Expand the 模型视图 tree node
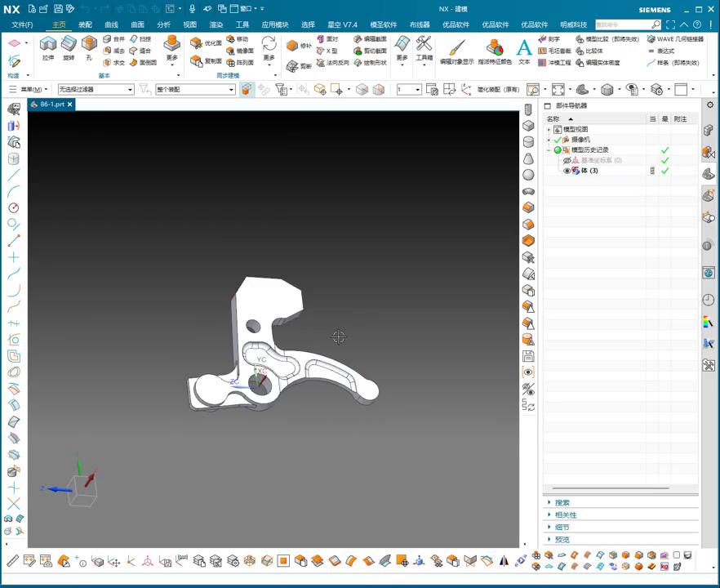Viewport: 720px width, 588px height. click(x=549, y=130)
